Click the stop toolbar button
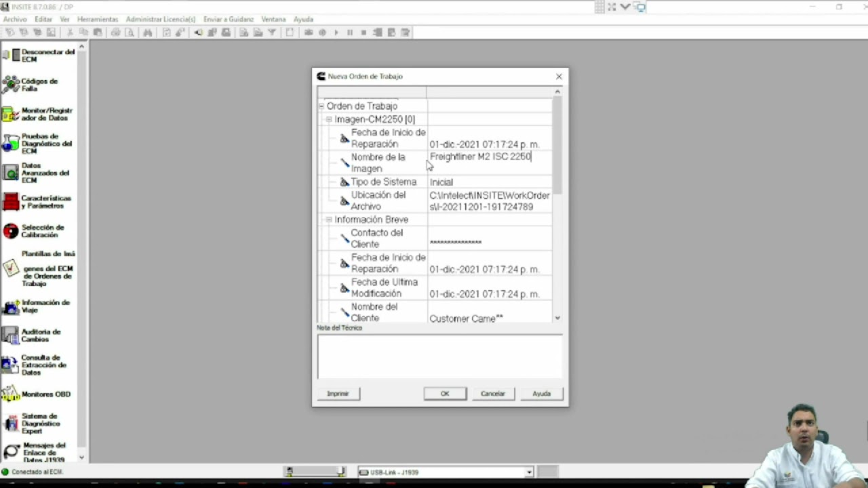This screenshot has height=488, width=868. tap(363, 33)
